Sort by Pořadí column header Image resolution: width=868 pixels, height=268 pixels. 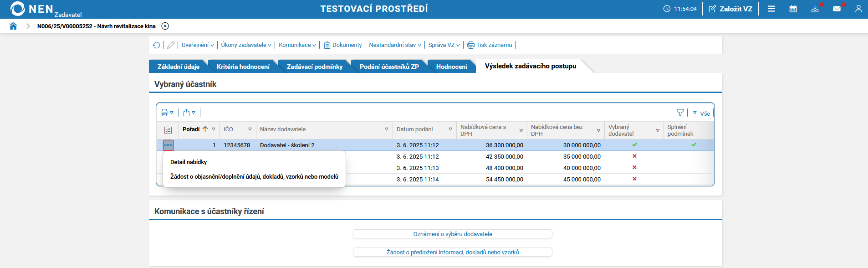click(x=191, y=129)
